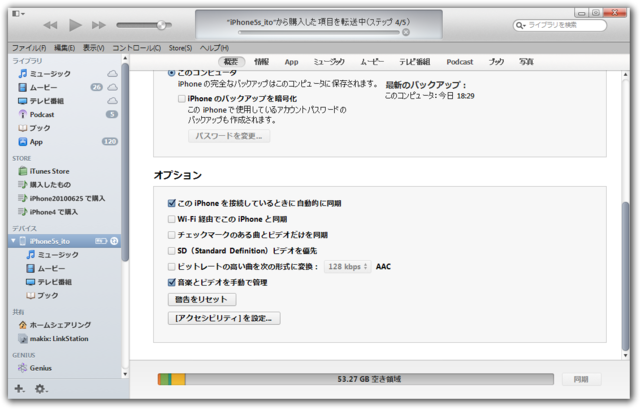Open the 128 kbps dropdown
Image resolution: width=640 pixels, height=409 pixels.
(x=348, y=267)
